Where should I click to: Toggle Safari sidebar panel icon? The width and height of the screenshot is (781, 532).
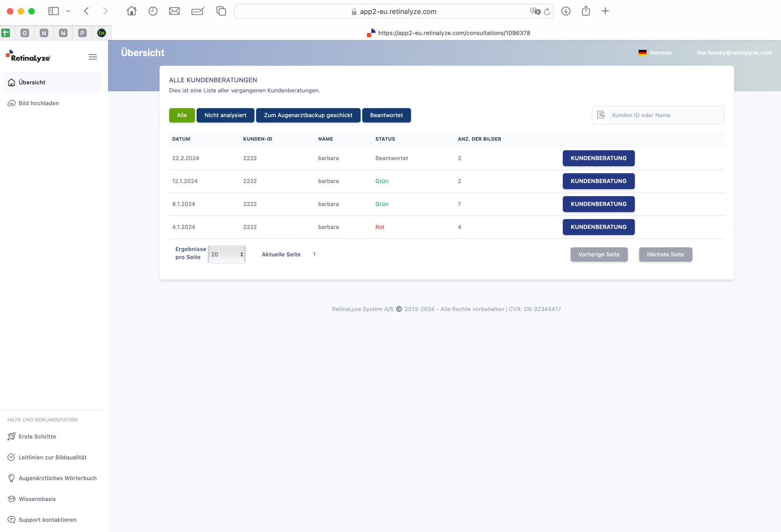(54, 11)
